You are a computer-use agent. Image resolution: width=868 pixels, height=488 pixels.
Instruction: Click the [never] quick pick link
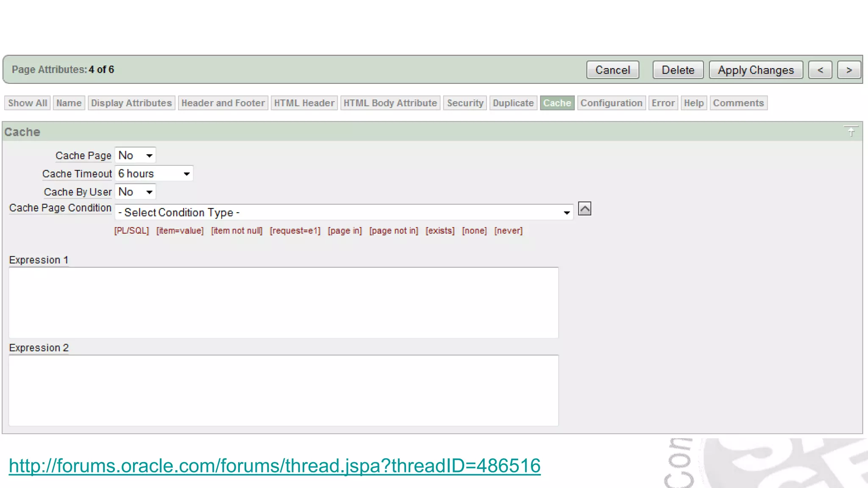click(x=508, y=231)
